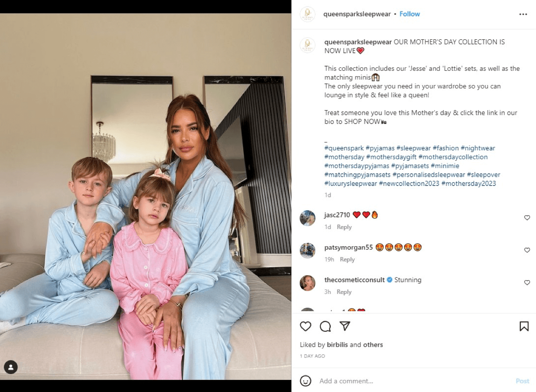Like patsymorgan55's comment
Viewport: 536px width, 392px height.
pos(527,250)
